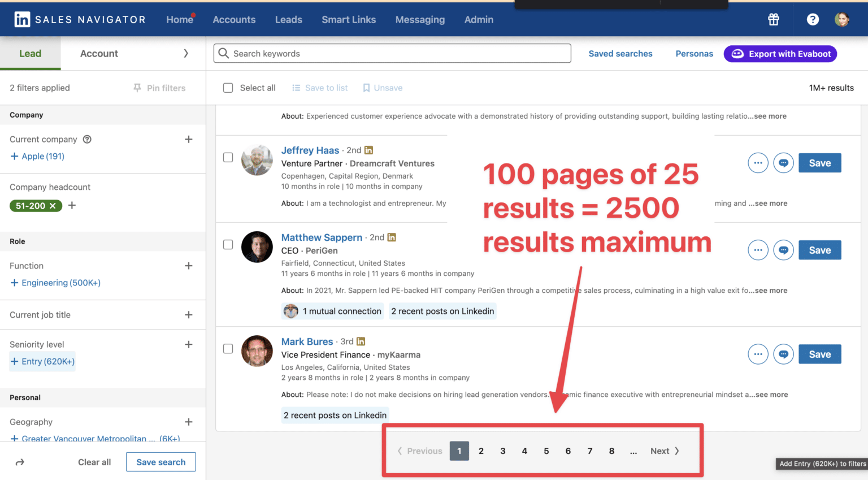Viewport: 868px width, 480px height.
Task: Open the message icon on Mark Bures's row
Action: coord(783,354)
